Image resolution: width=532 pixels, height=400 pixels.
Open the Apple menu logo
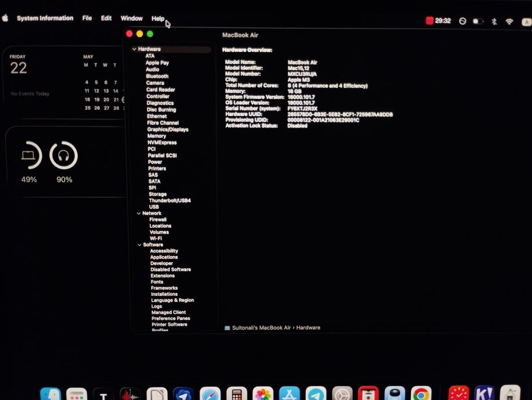tap(5, 18)
